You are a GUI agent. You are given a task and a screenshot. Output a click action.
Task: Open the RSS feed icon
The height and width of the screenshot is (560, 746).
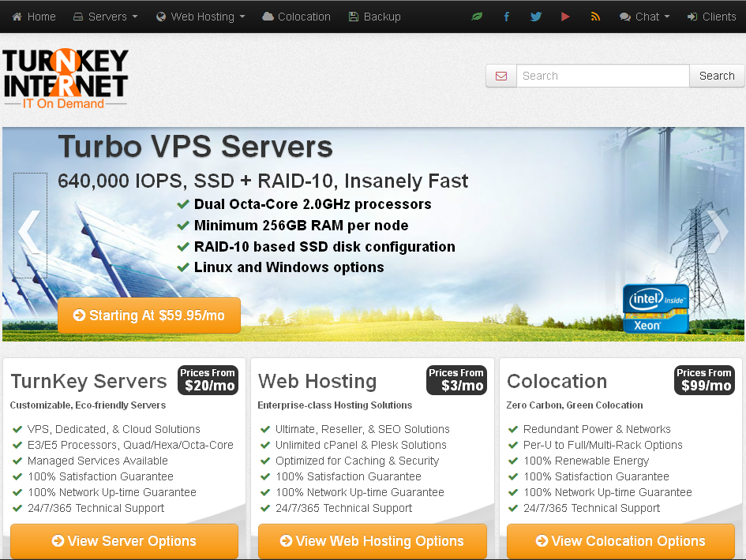click(x=595, y=17)
